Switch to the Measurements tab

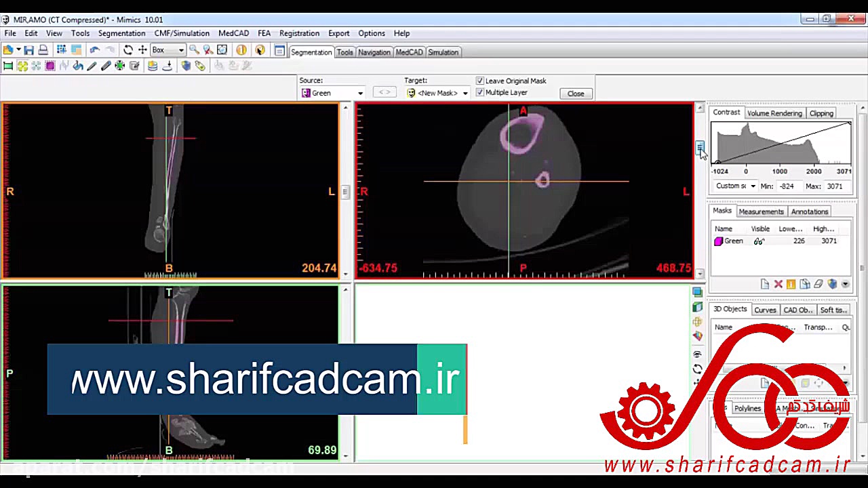point(761,211)
